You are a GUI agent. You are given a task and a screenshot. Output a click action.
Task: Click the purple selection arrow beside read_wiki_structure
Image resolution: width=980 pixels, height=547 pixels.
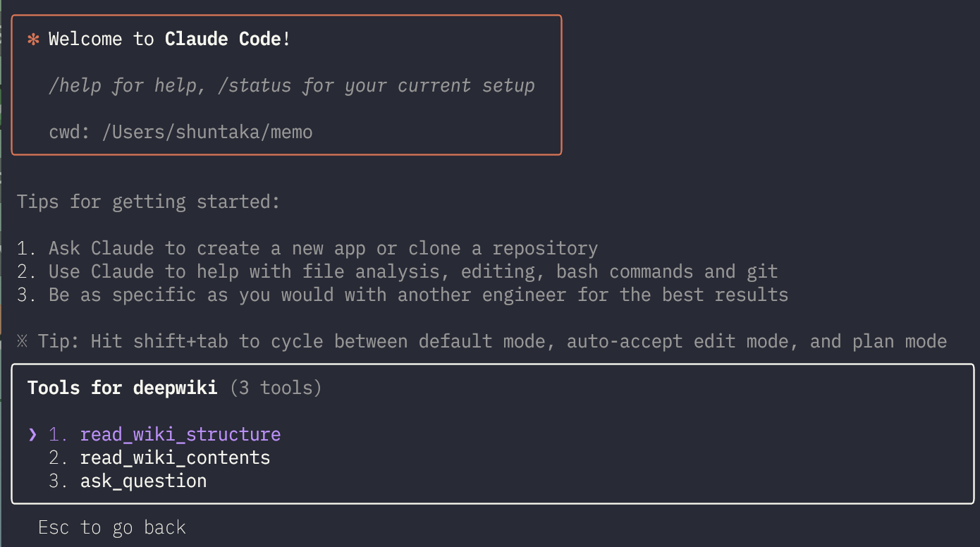tap(32, 434)
